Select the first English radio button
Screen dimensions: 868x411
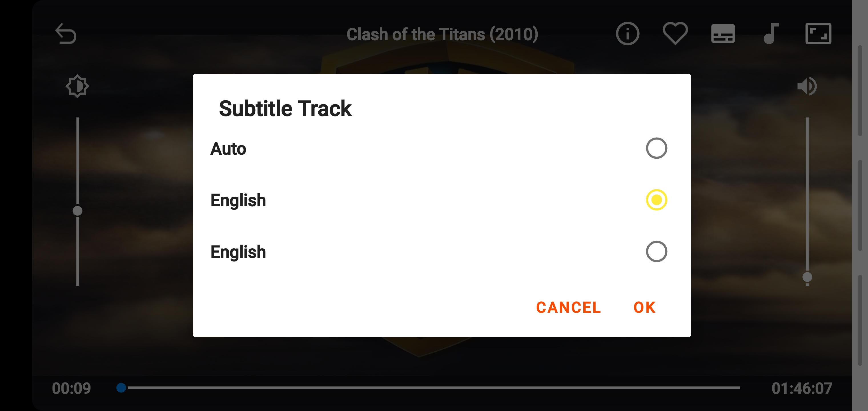[x=656, y=200]
